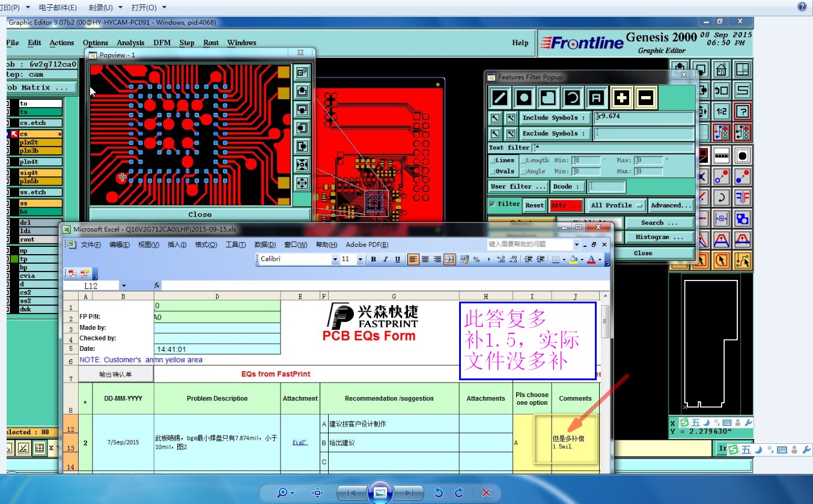This screenshot has width=813, height=504.
Task: Open the help search box dropdown in Excel
Action: (577, 244)
